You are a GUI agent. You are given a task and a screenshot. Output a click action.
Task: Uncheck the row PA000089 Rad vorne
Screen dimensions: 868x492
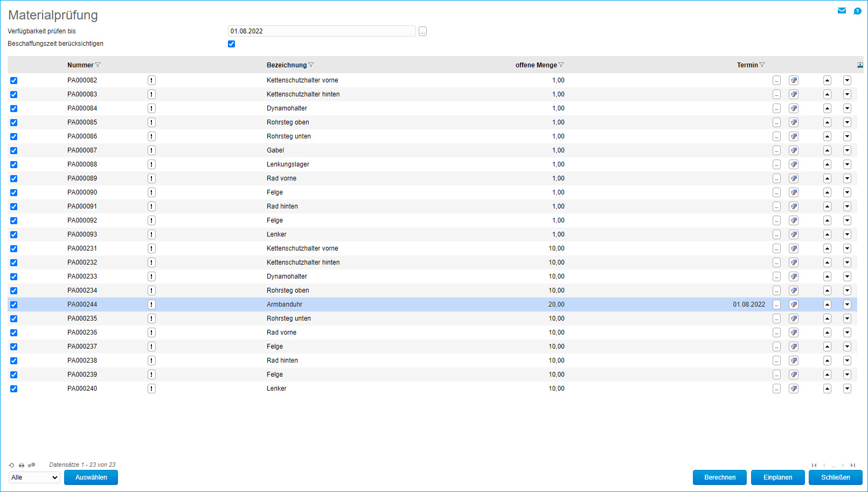click(x=14, y=178)
